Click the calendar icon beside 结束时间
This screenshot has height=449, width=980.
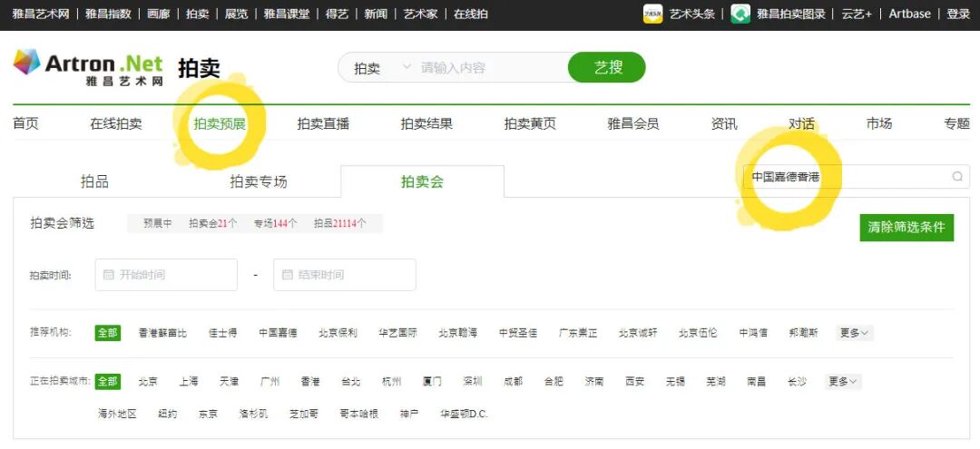point(288,275)
